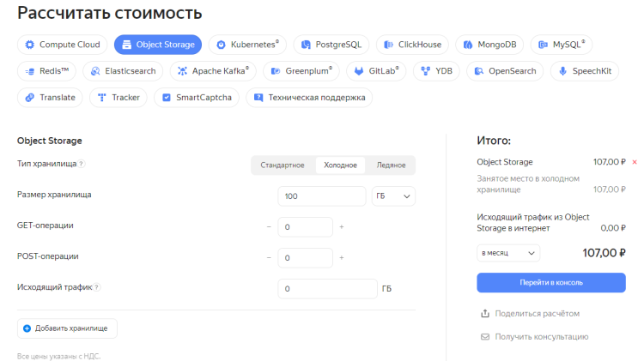Increase the POST-операции count with plus
This screenshot has height=361, width=644.
tap(341, 258)
